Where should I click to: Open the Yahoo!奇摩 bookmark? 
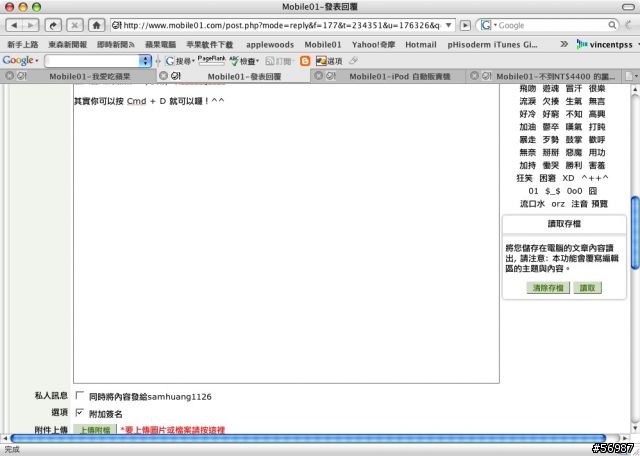(x=373, y=44)
